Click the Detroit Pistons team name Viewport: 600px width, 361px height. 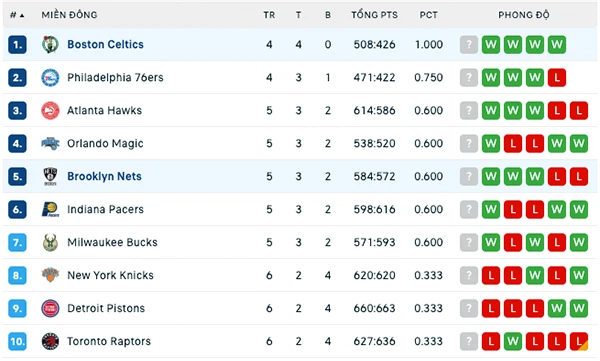point(106,308)
